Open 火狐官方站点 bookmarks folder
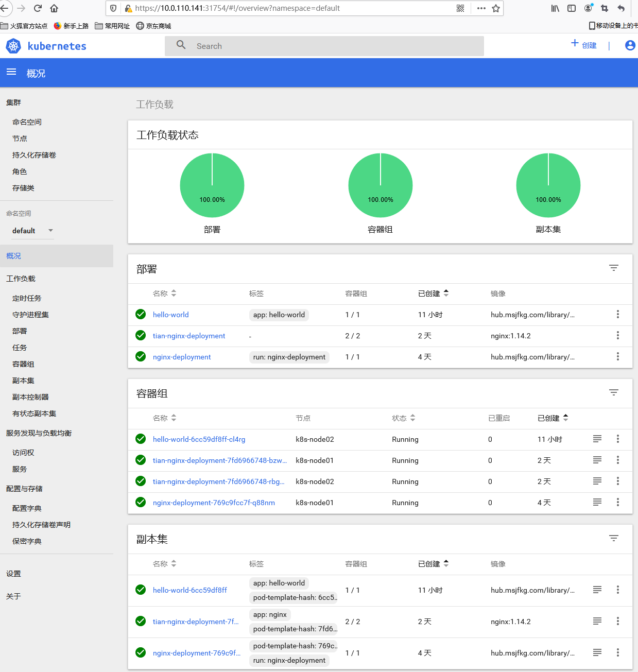Viewport: 638px width, 672px height. [x=24, y=26]
